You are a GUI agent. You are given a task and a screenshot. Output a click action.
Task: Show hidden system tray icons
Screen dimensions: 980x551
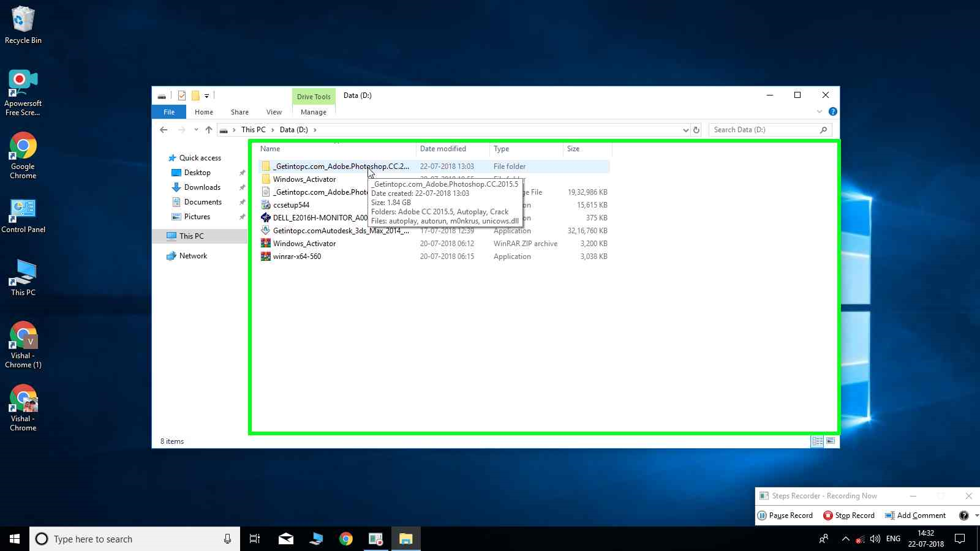click(845, 539)
